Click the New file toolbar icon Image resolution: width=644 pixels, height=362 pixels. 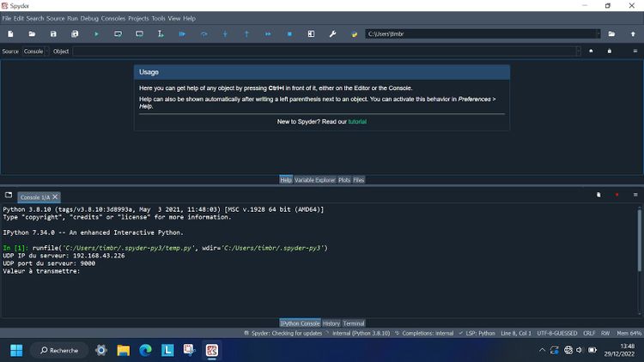[x=10, y=34]
